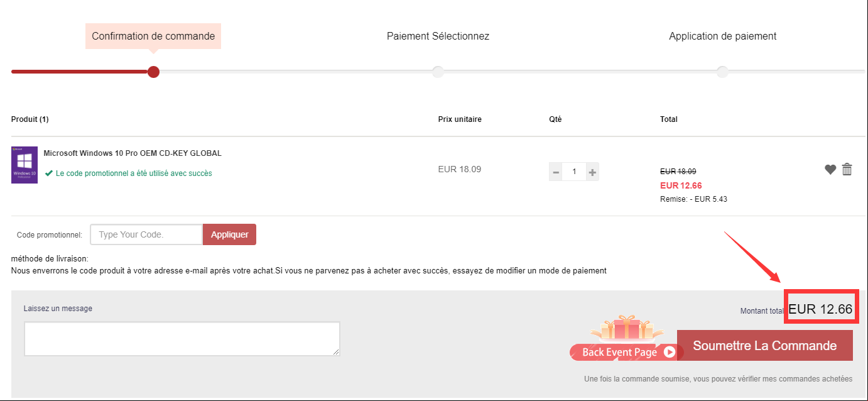Increase quantity with the plus button
The height and width of the screenshot is (401, 868).
pyautogui.click(x=592, y=172)
